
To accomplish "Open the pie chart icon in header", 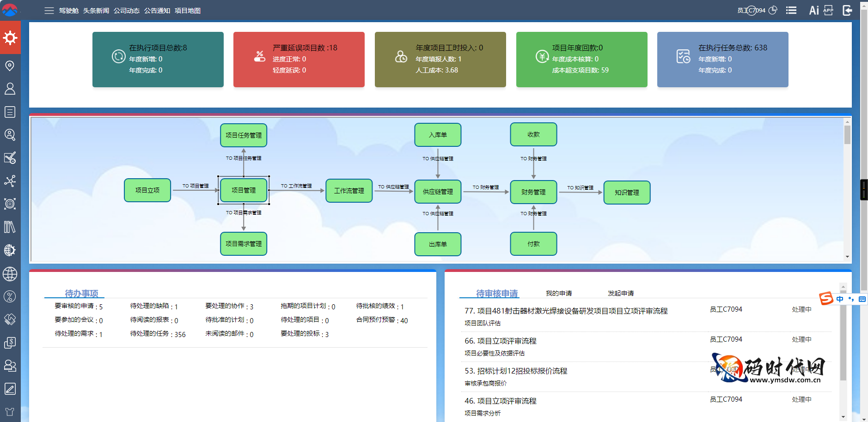I will pos(773,10).
